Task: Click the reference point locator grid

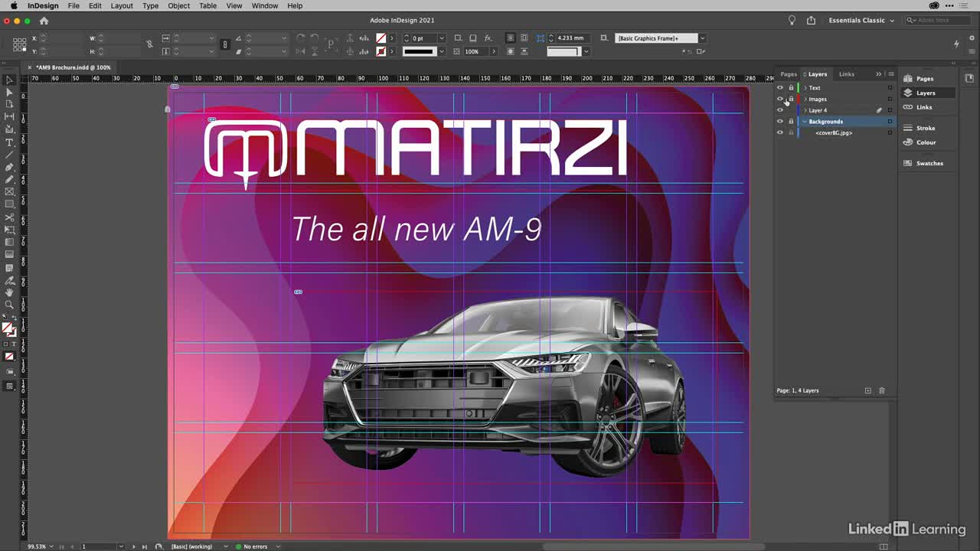Action: [20, 44]
